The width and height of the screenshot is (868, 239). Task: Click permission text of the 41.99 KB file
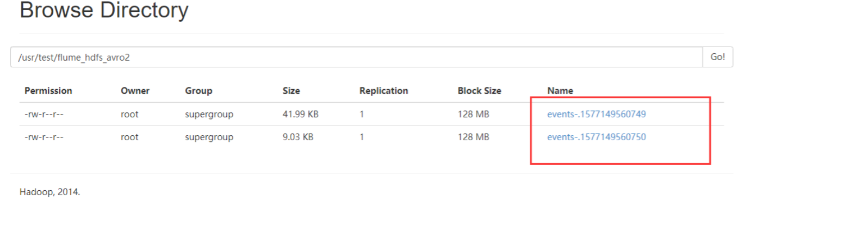(44, 114)
